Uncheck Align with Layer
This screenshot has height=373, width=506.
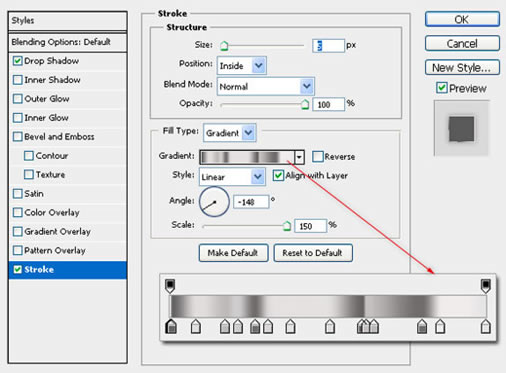278,175
